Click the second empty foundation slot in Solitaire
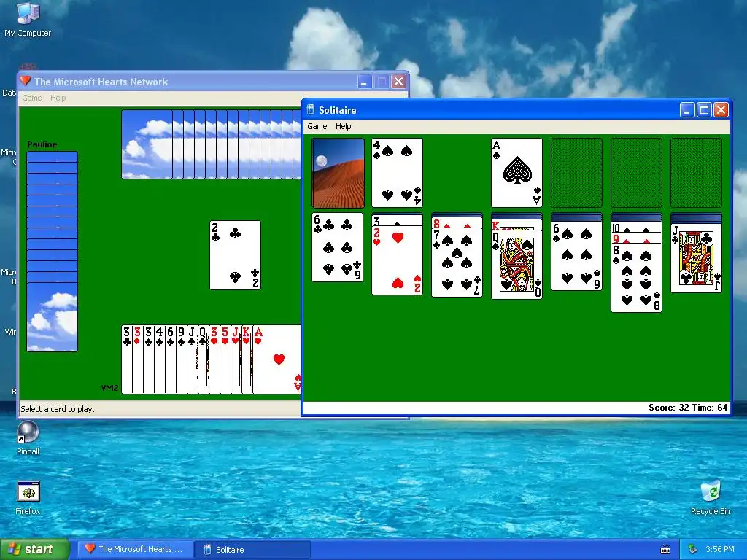Viewport: 747px width, 560px height. click(636, 173)
